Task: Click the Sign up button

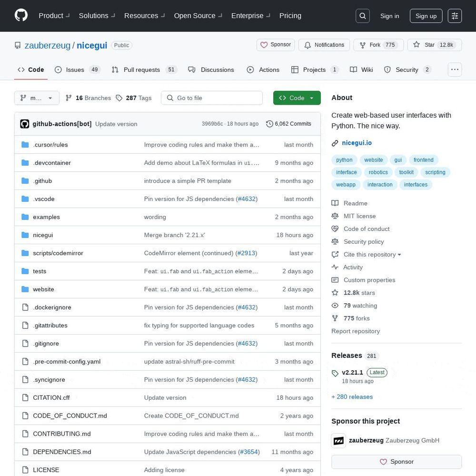Action: [426, 16]
